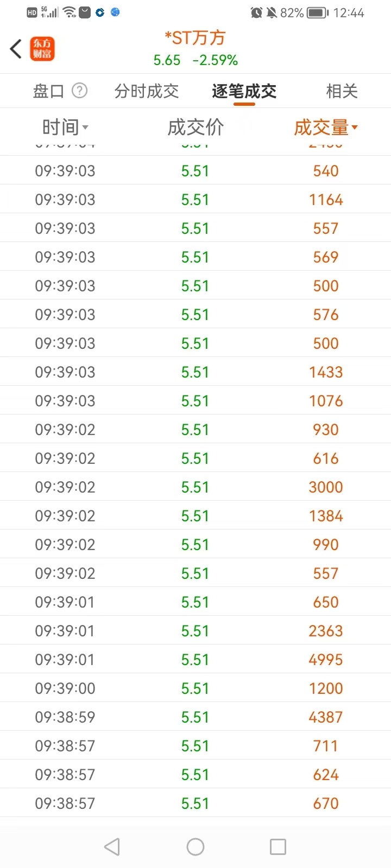This screenshot has width=391, height=868.
Task: Select the 09:39:00 trade row
Action: [x=195, y=688]
